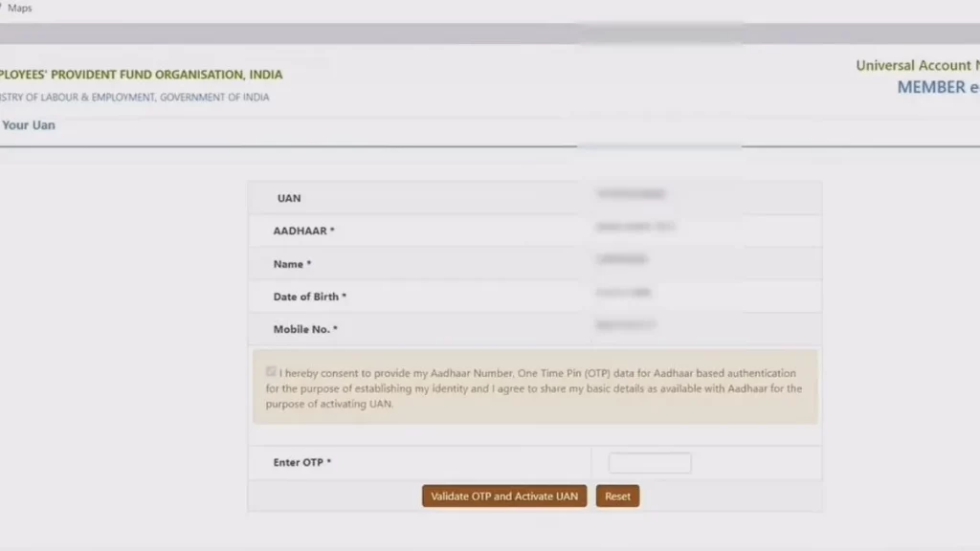Click the blurred Date of Birth value
This screenshot has width=980, height=551.
tap(623, 292)
